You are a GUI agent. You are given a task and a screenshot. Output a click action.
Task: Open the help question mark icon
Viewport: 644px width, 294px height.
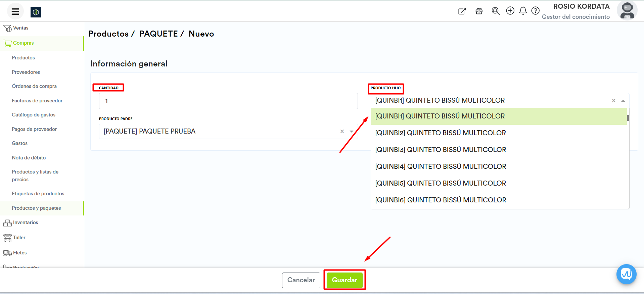click(x=535, y=11)
